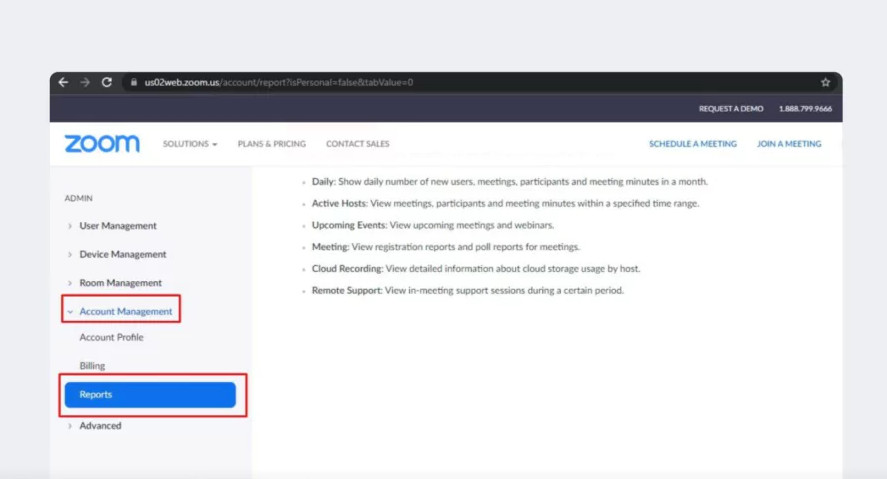This screenshot has width=887, height=479.
Task: Open User Management in the sidebar
Action: [x=118, y=226]
